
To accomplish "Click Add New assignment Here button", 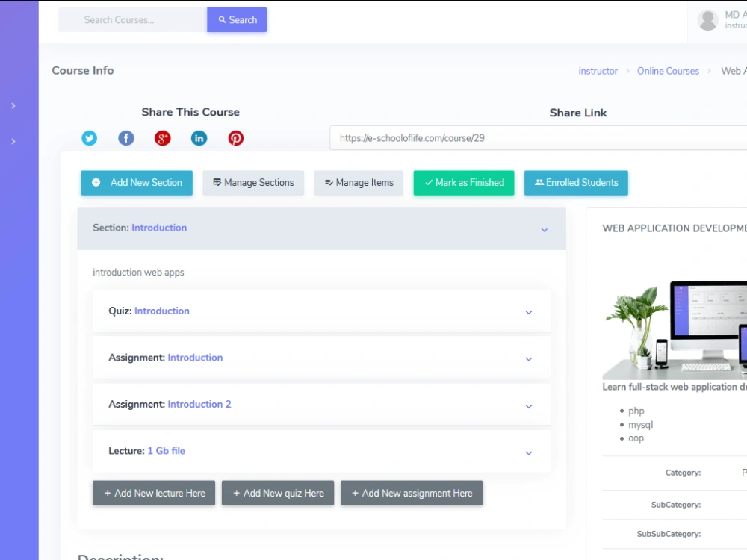I will pyautogui.click(x=412, y=493).
